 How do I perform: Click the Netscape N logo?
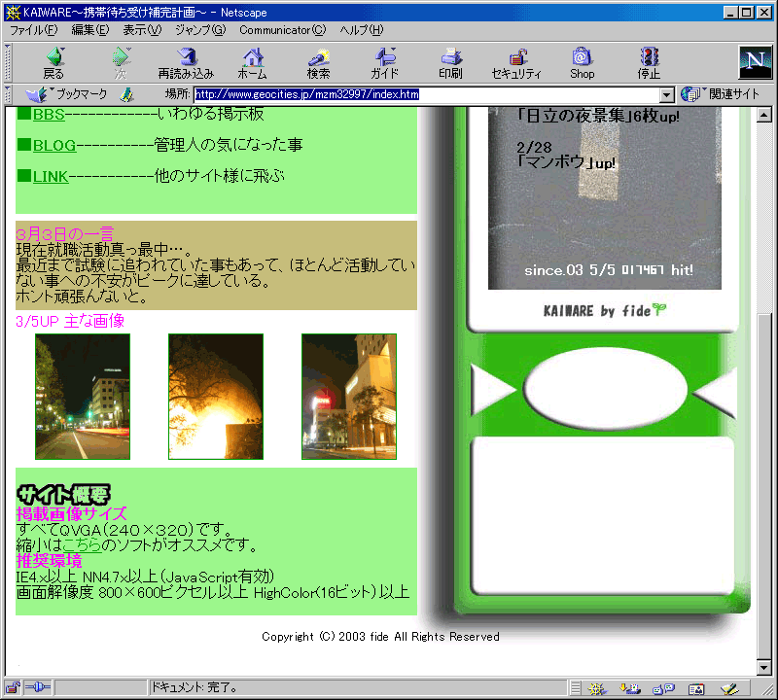pos(756,62)
